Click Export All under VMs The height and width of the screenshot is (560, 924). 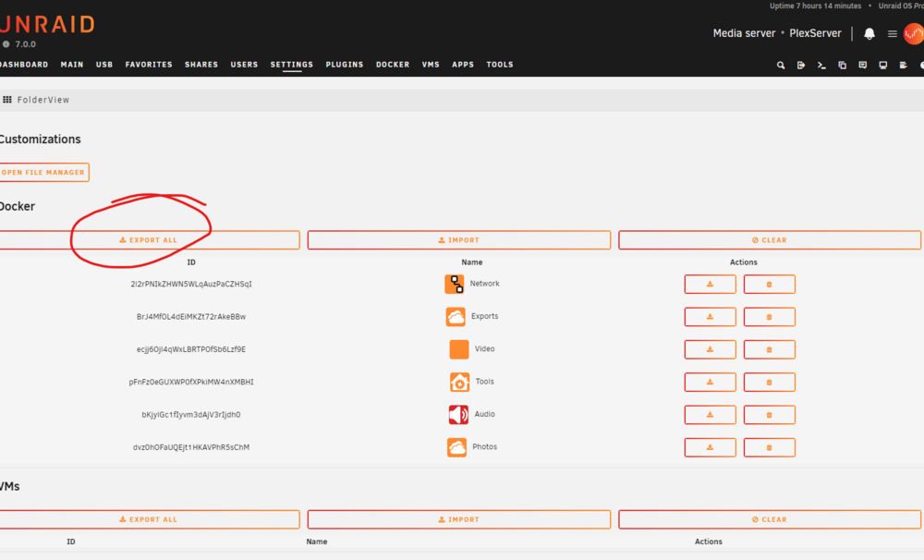149,519
